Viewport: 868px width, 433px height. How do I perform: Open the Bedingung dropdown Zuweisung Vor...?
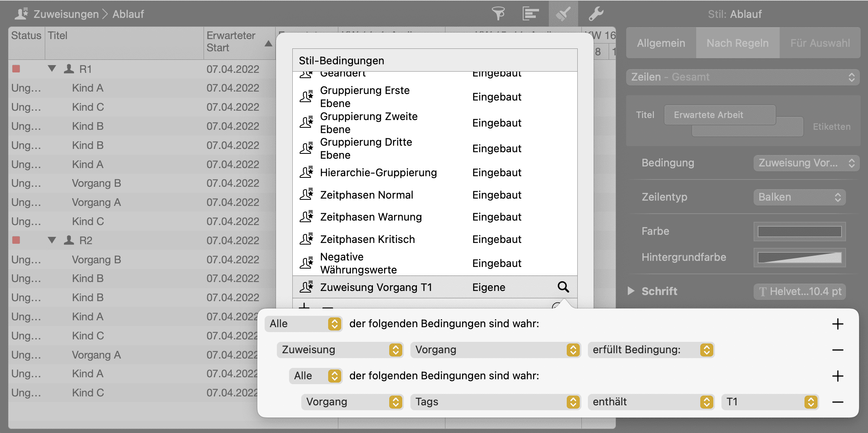pos(805,163)
